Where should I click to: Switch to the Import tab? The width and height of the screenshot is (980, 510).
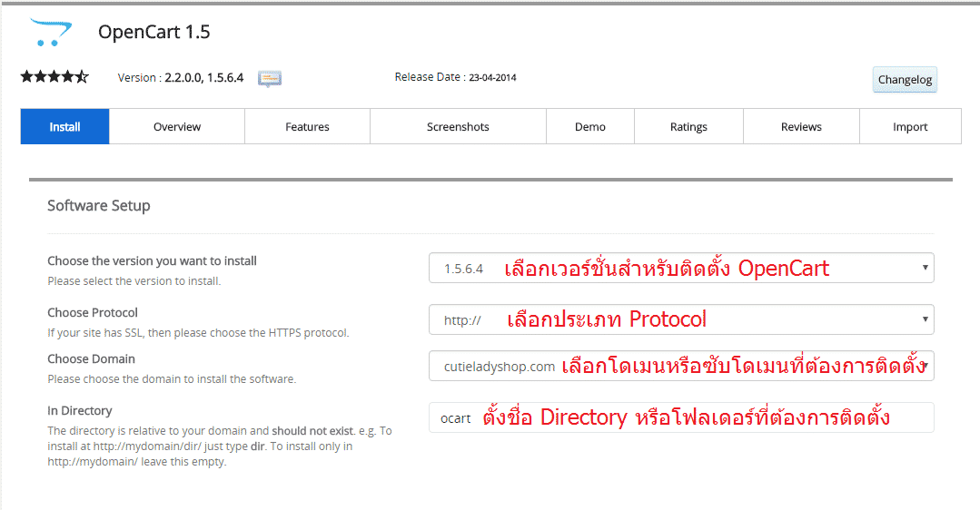[x=910, y=127]
